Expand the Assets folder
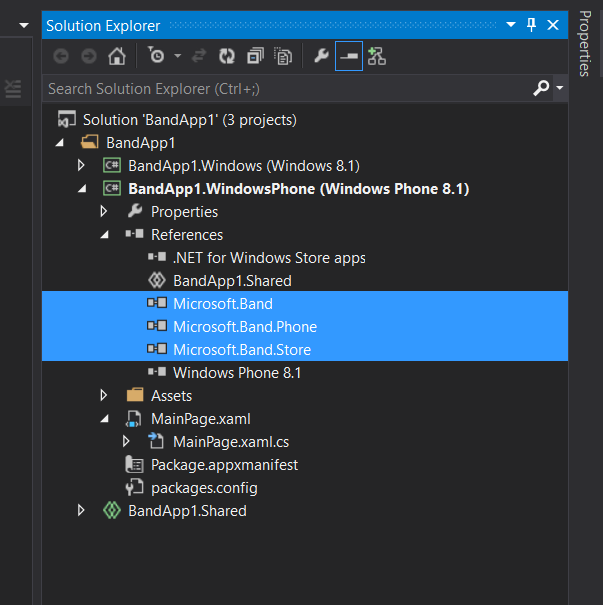The image size is (603, 605). click(103, 395)
